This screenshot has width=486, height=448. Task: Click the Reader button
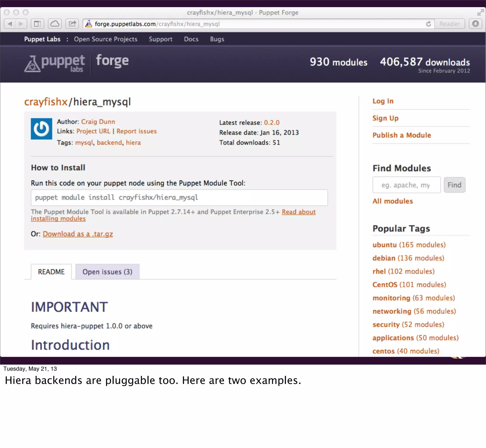click(x=449, y=24)
